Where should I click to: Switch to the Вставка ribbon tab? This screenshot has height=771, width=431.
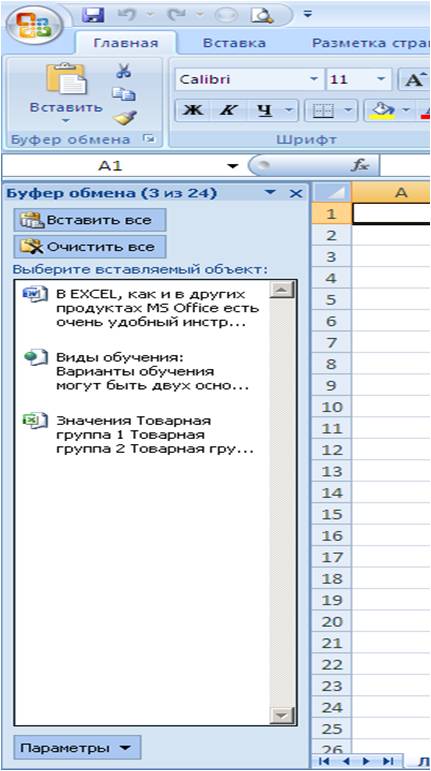click(x=234, y=43)
